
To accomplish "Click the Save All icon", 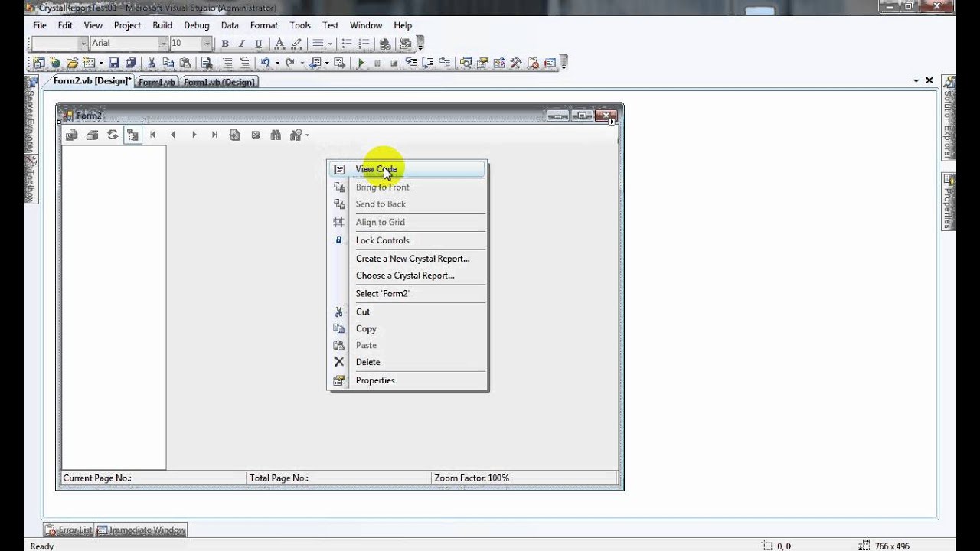I will point(130,63).
